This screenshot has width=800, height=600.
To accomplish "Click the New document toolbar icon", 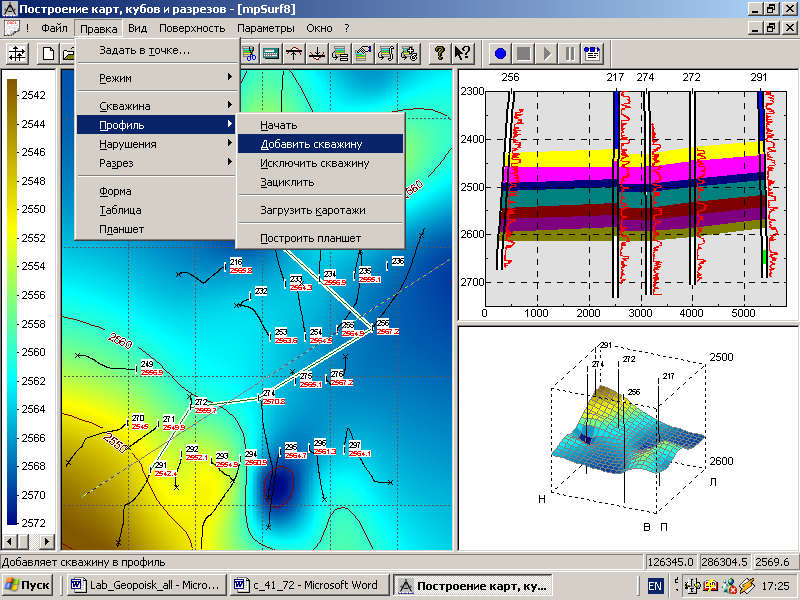I will 49,54.
